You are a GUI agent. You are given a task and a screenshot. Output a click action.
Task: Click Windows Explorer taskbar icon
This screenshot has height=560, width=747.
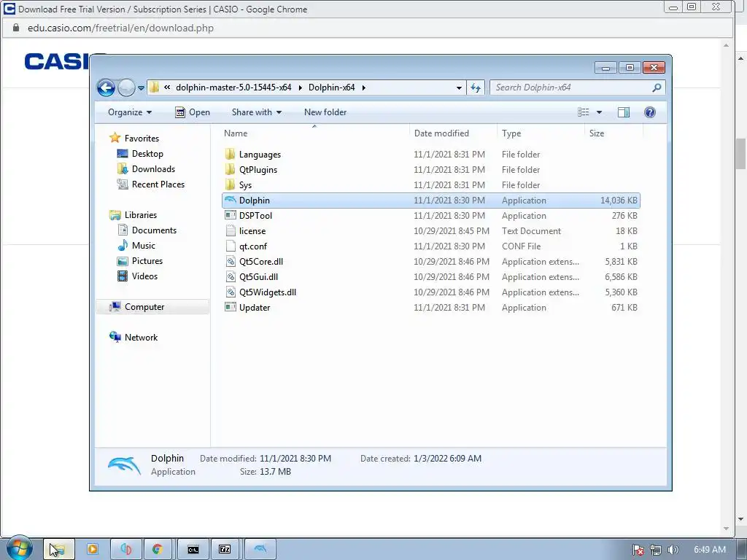pos(59,549)
